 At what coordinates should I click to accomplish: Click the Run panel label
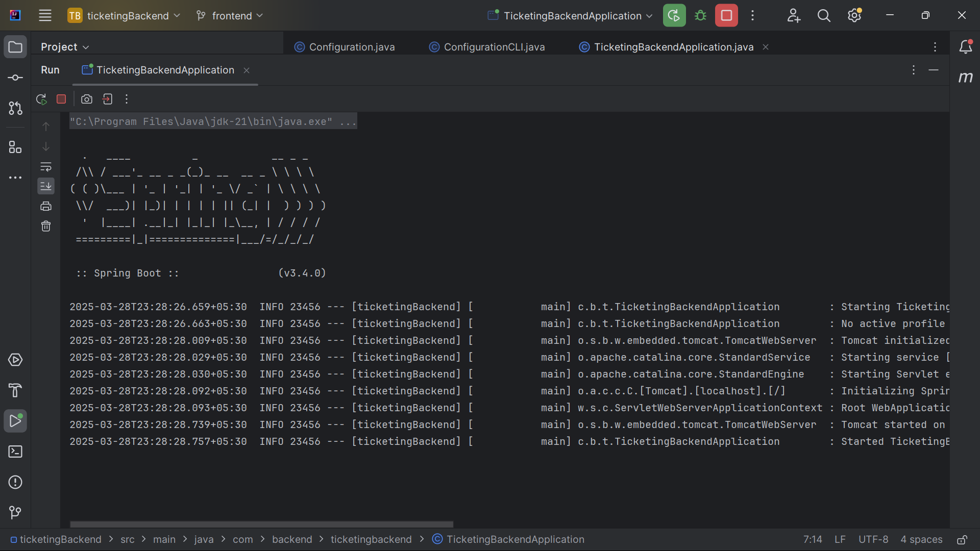click(x=50, y=70)
